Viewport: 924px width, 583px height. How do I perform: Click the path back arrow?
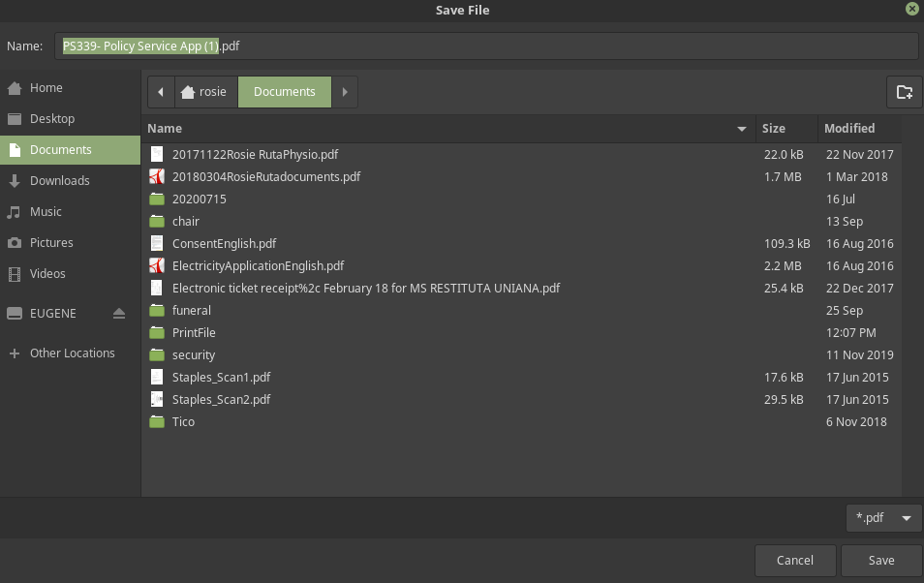161,92
